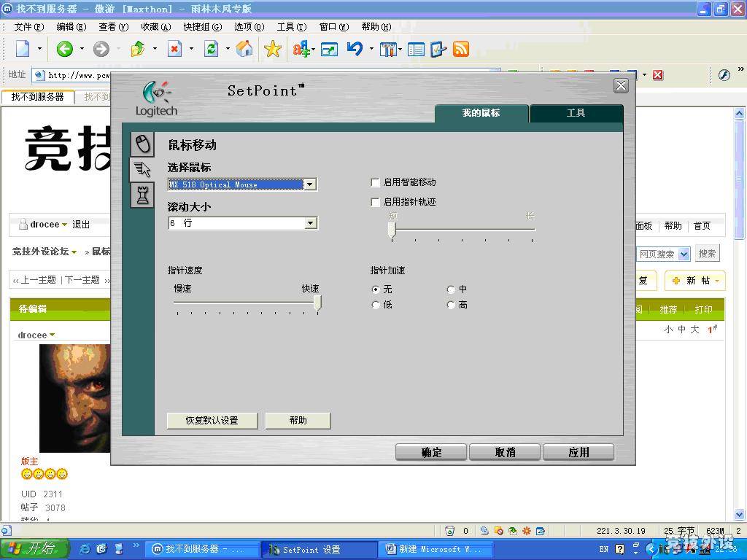747x560 pixels.
Task: Open the game settings chess-piece icon
Action: (x=142, y=195)
